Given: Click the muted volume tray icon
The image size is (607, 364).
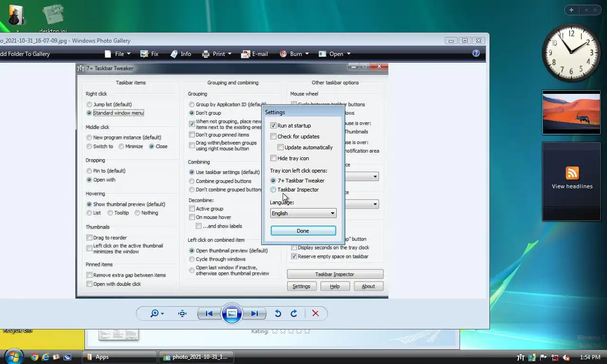Looking at the screenshot, I should tap(566, 357).
